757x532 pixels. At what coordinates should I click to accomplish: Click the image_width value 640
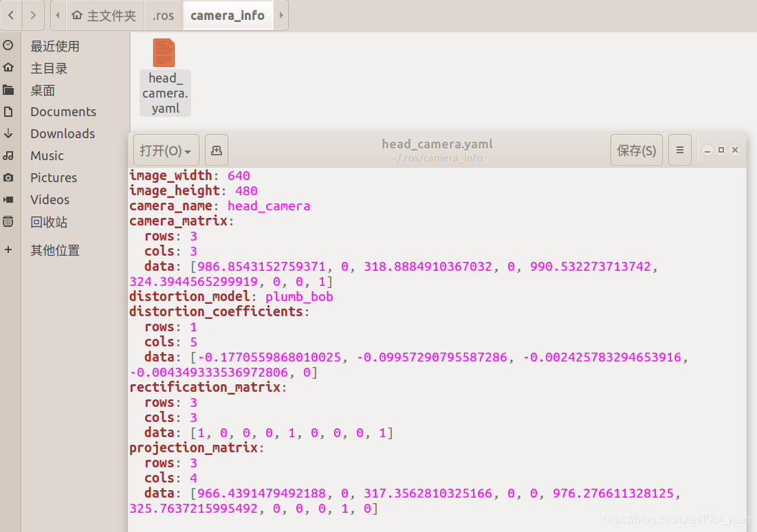pos(239,176)
